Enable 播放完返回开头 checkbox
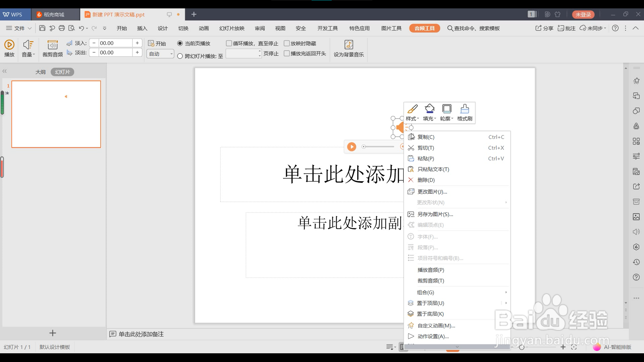 287,54
